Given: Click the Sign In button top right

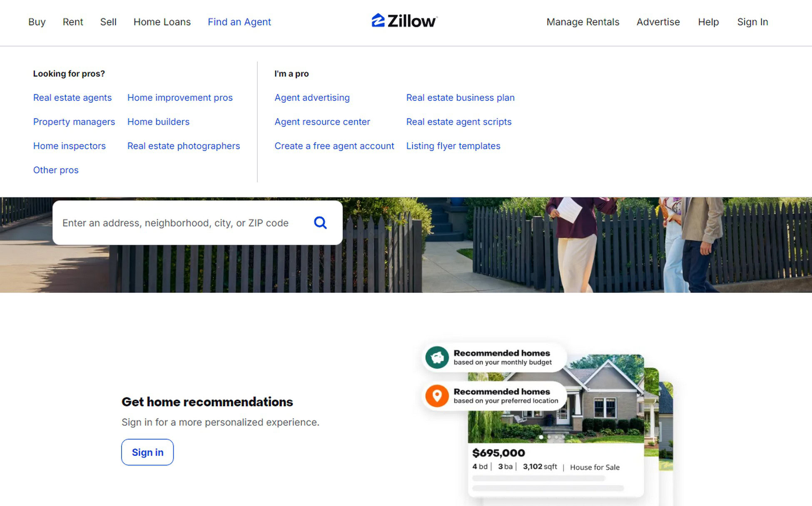Looking at the screenshot, I should 752,22.
